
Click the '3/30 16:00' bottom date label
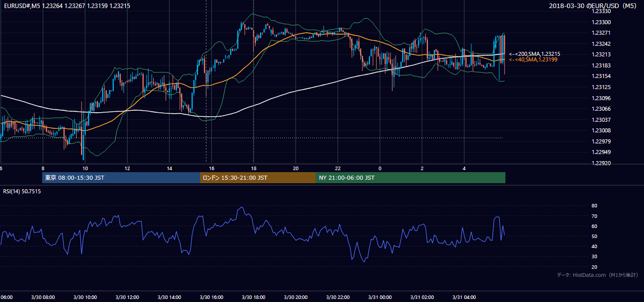211,297
